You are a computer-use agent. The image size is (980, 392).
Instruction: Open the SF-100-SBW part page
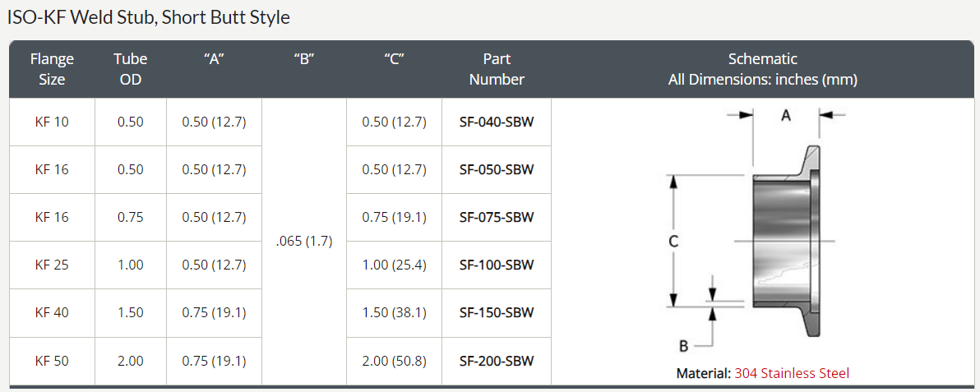pyautogui.click(x=497, y=265)
